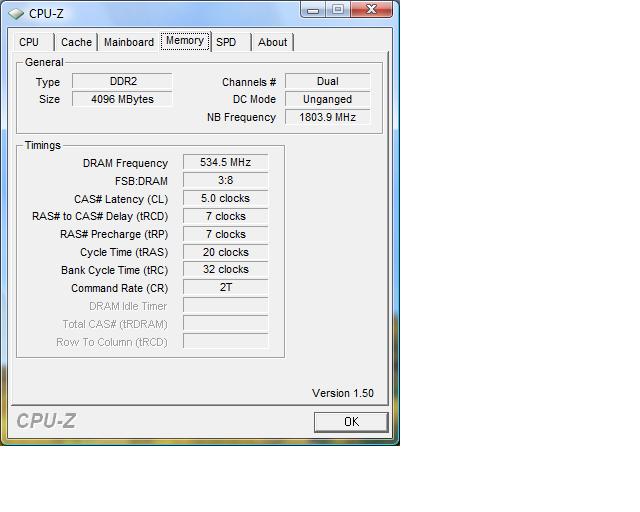
Task: Click the Command Rate (CR) label
Action: pos(120,288)
